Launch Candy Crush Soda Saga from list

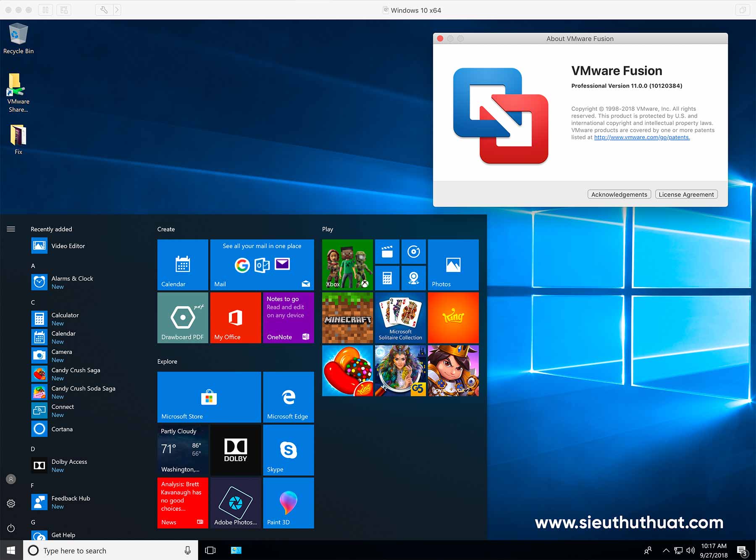point(88,392)
